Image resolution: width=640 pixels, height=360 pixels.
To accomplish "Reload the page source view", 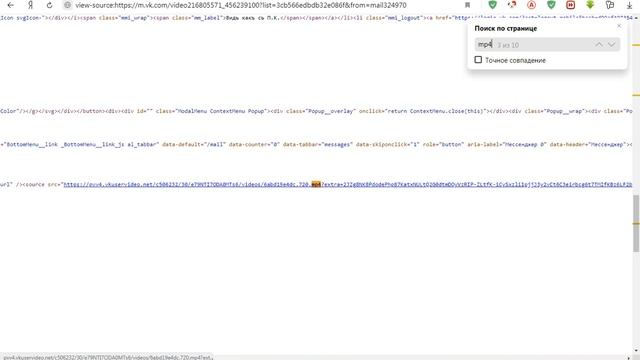I will (x=49, y=5).
